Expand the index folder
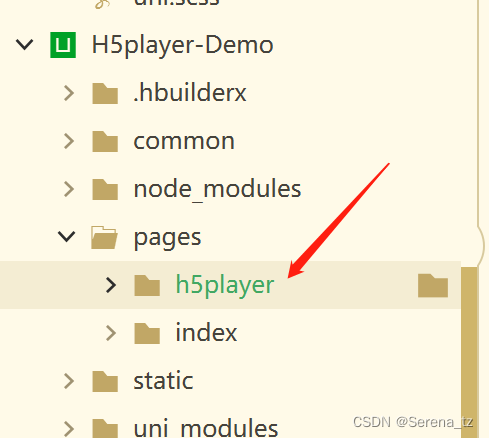Screen dimensions: 489x438 point(111,333)
